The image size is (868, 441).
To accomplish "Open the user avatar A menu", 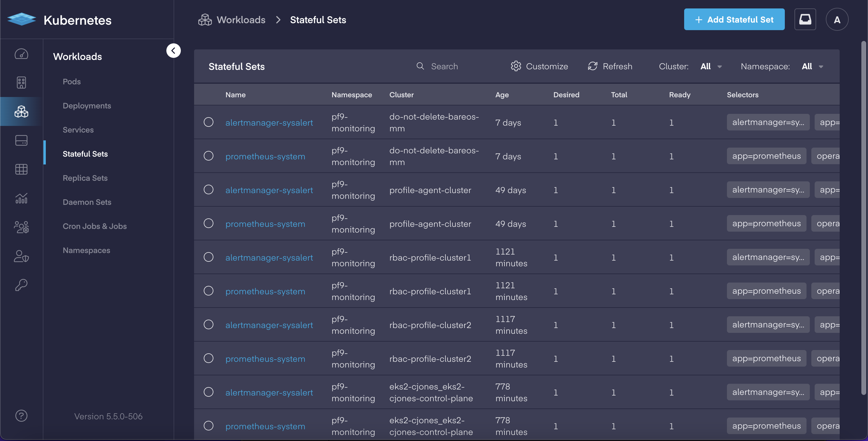I will pos(837,20).
